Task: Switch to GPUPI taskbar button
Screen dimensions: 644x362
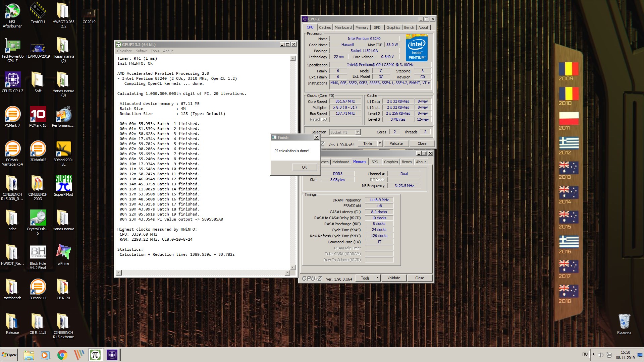Action: coord(95,355)
